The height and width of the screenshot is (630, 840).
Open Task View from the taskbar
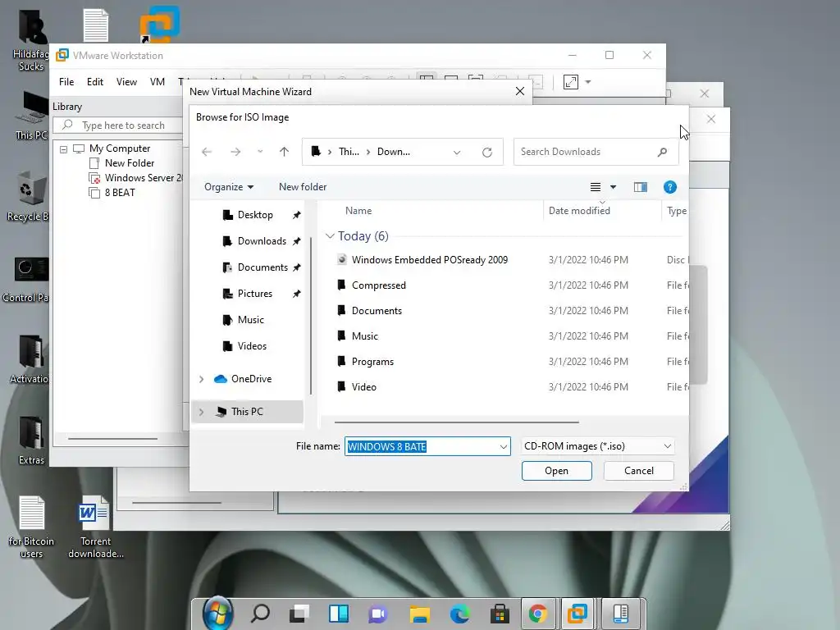[x=299, y=613]
